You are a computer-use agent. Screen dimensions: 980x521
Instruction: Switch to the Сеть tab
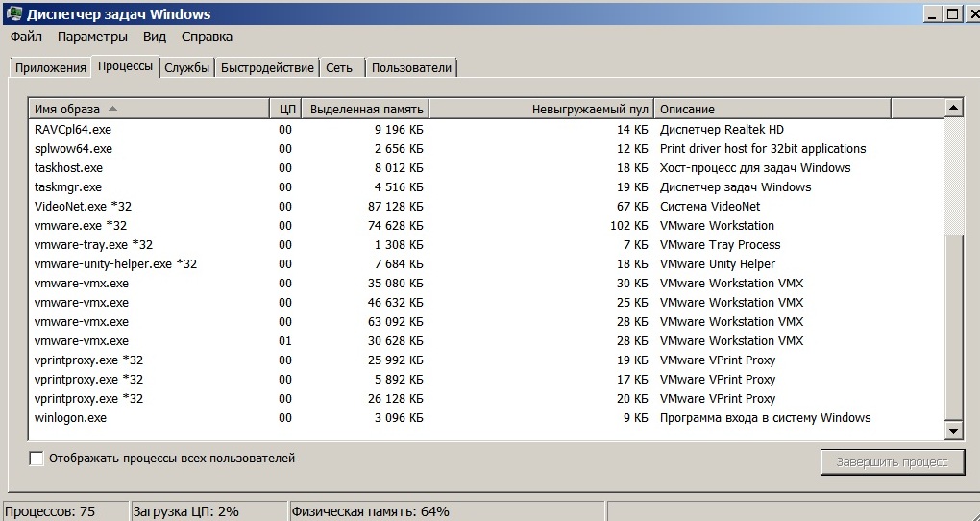[x=339, y=68]
